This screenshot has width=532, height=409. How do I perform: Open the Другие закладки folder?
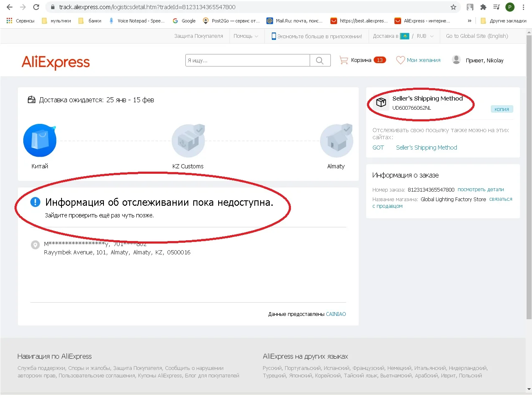(503, 21)
